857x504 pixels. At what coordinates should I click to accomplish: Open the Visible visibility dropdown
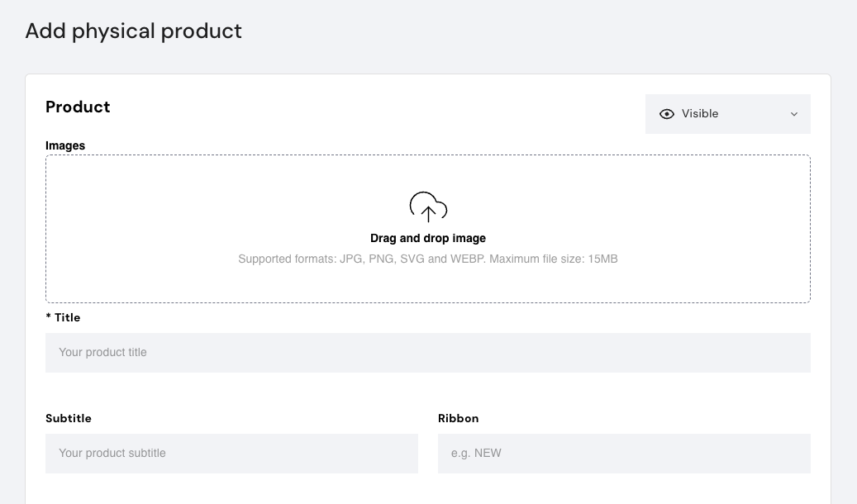(727, 113)
